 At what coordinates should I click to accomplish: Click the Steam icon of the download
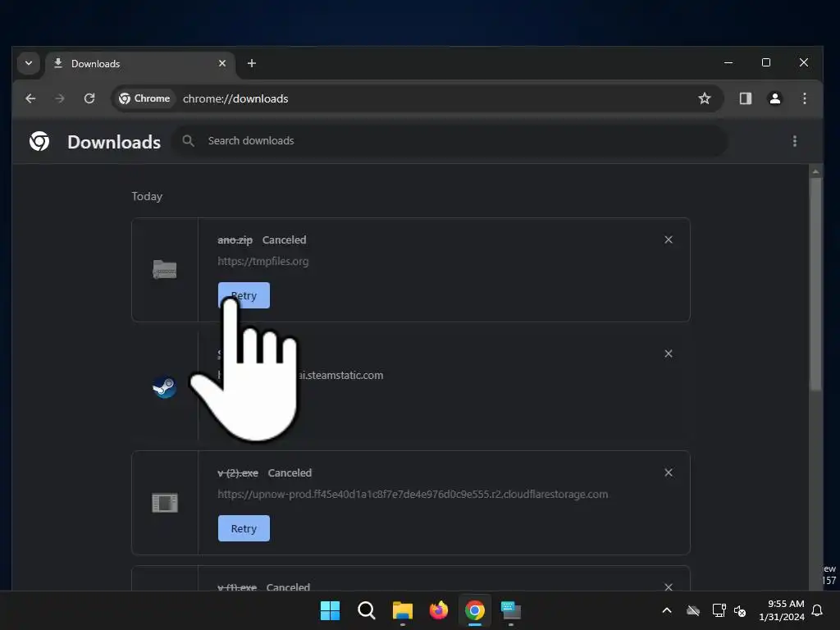tap(164, 387)
